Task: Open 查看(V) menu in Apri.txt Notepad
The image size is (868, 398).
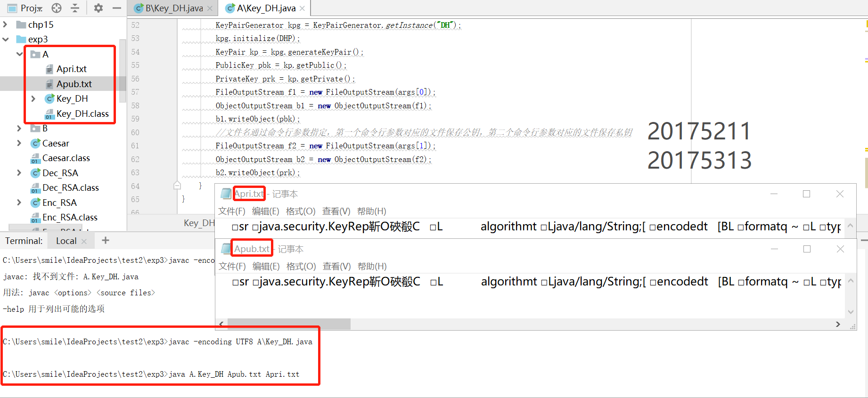Action: click(x=336, y=211)
